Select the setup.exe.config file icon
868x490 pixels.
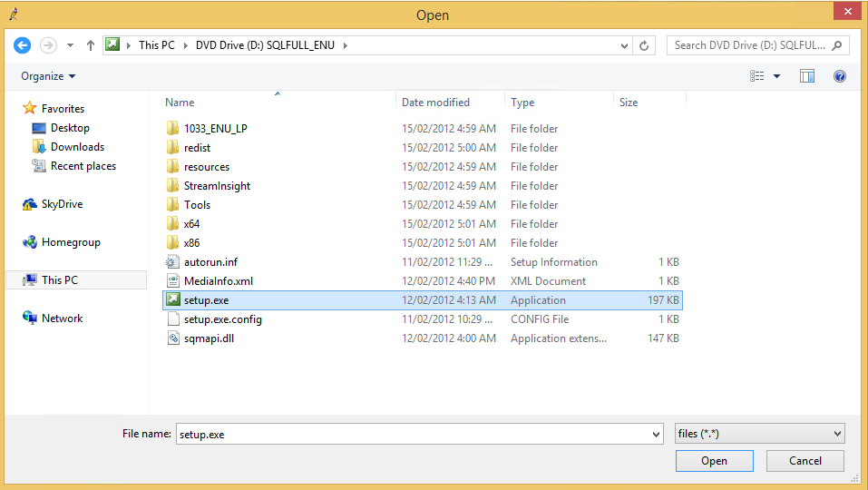coord(173,318)
